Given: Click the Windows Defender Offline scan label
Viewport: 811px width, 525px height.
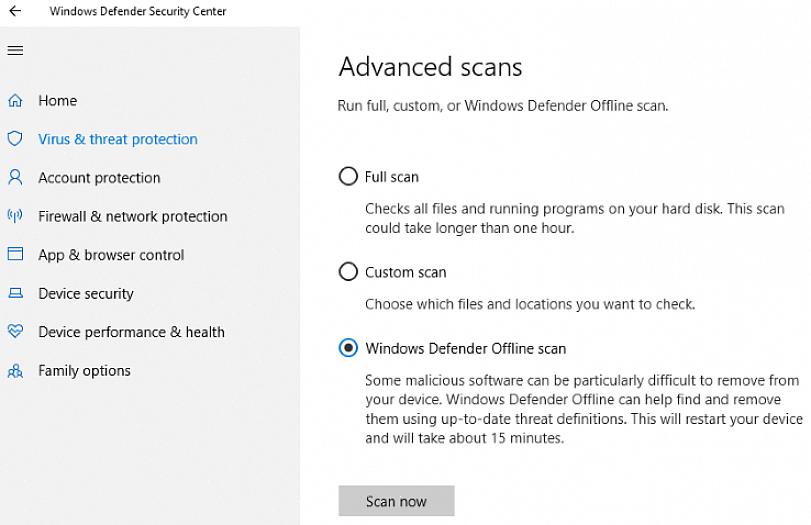Looking at the screenshot, I should tap(465, 349).
